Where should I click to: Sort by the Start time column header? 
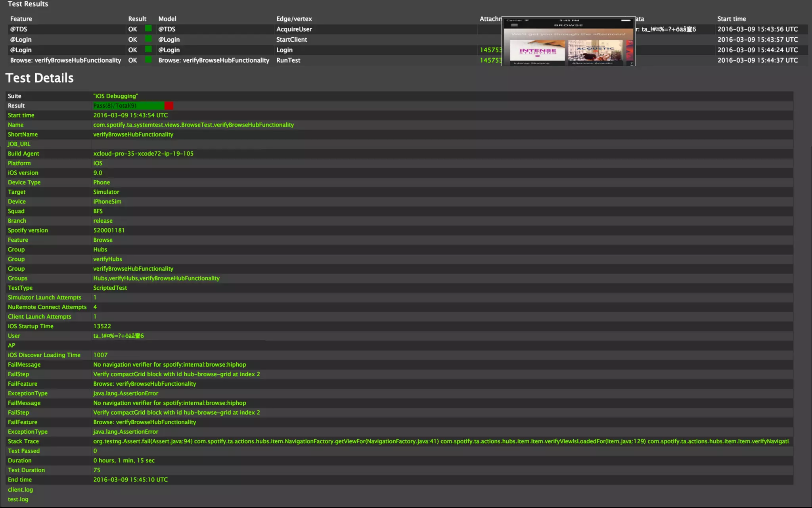point(732,19)
